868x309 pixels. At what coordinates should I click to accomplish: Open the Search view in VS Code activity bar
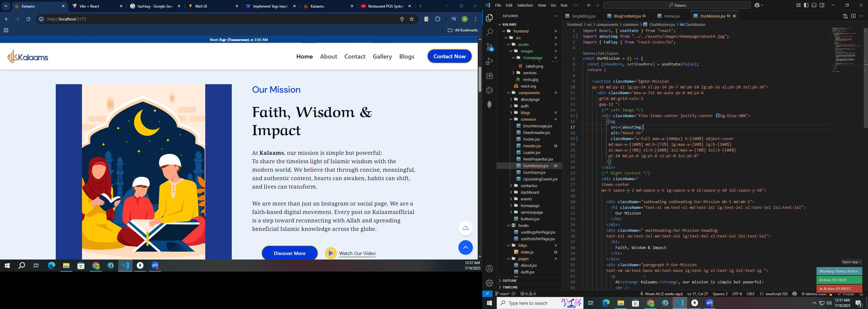click(x=489, y=32)
